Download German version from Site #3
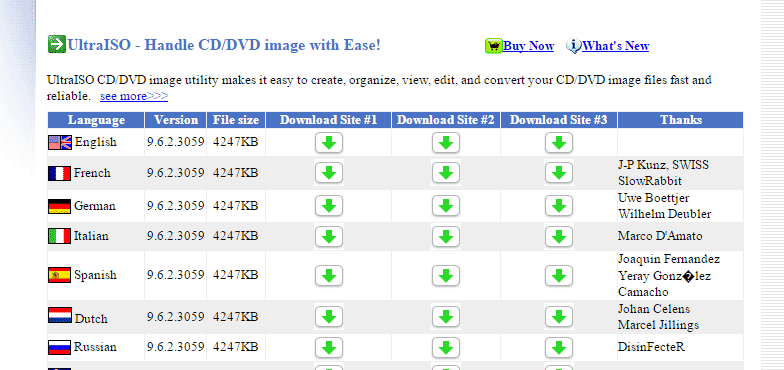The image size is (784, 370). pyautogui.click(x=558, y=206)
